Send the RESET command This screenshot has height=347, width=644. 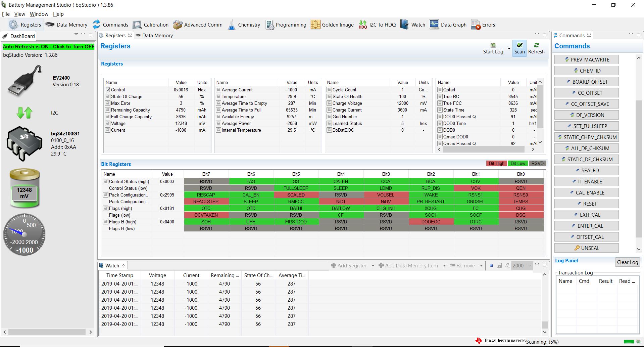click(586, 204)
